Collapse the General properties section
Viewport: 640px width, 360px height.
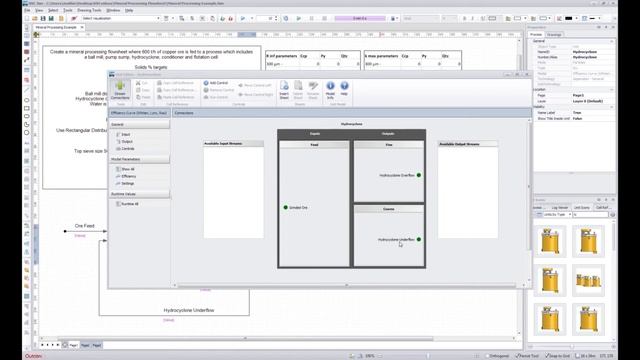[x=611, y=41]
